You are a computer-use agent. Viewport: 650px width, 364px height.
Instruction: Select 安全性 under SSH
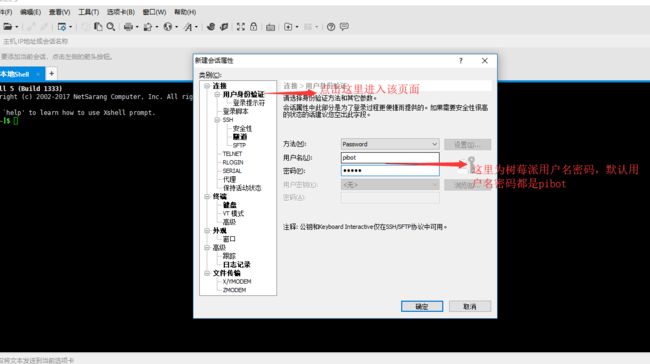(x=242, y=129)
